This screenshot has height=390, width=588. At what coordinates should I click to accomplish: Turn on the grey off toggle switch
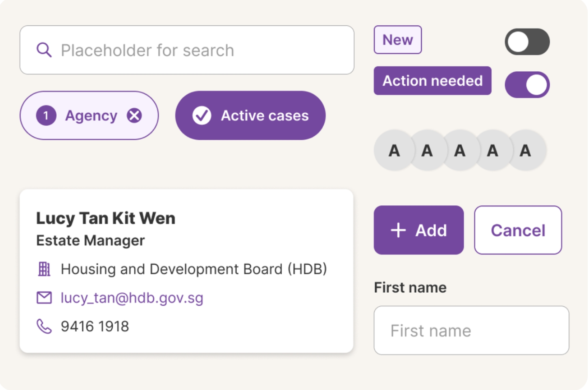point(527,42)
